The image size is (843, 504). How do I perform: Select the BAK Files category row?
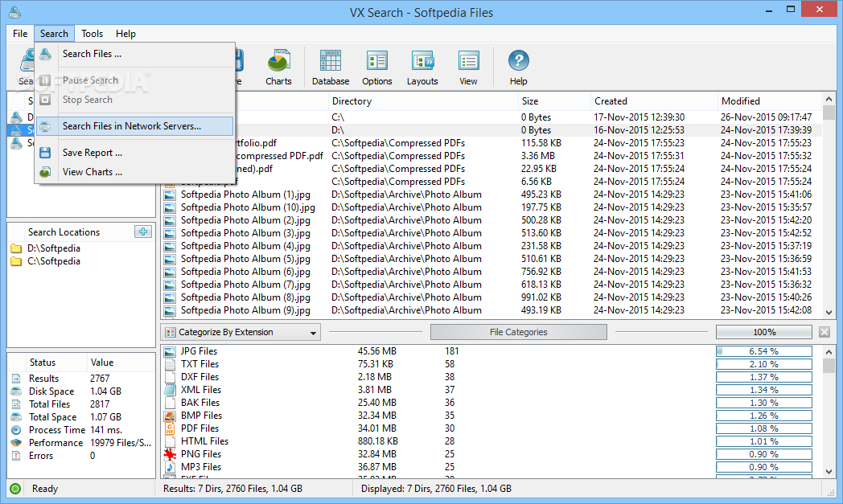(492, 403)
